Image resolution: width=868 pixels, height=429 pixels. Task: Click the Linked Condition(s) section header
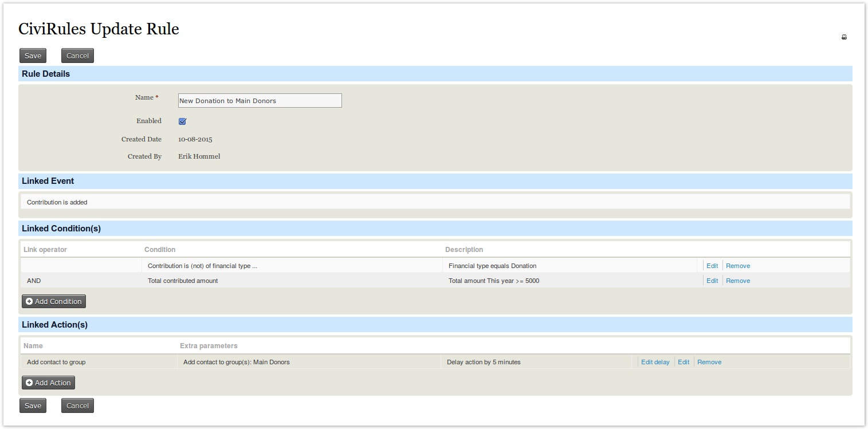pyautogui.click(x=61, y=229)
